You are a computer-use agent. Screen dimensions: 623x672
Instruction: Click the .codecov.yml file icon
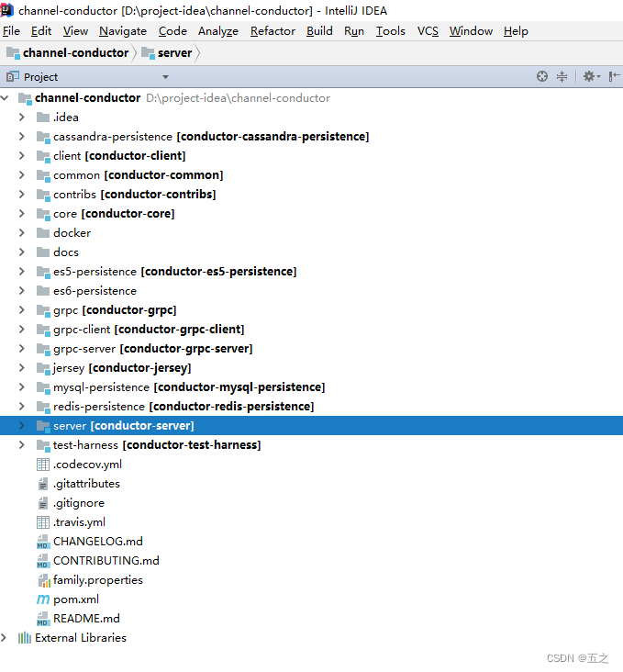(x=43, y=465)
